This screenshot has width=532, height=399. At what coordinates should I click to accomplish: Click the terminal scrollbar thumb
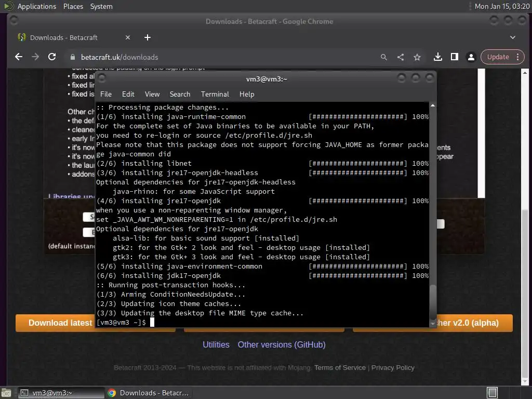(x=433, y=302)
